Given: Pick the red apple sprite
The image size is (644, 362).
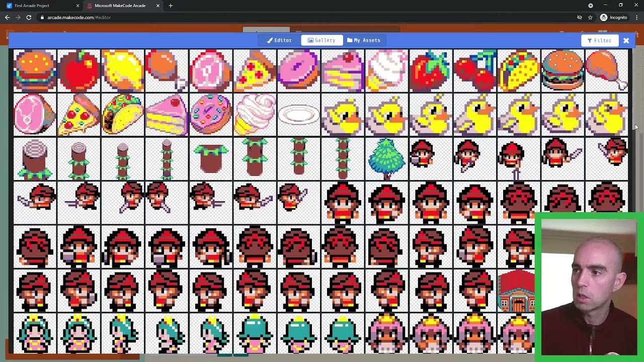Looking at the screenshot, I should click(79, 70).
